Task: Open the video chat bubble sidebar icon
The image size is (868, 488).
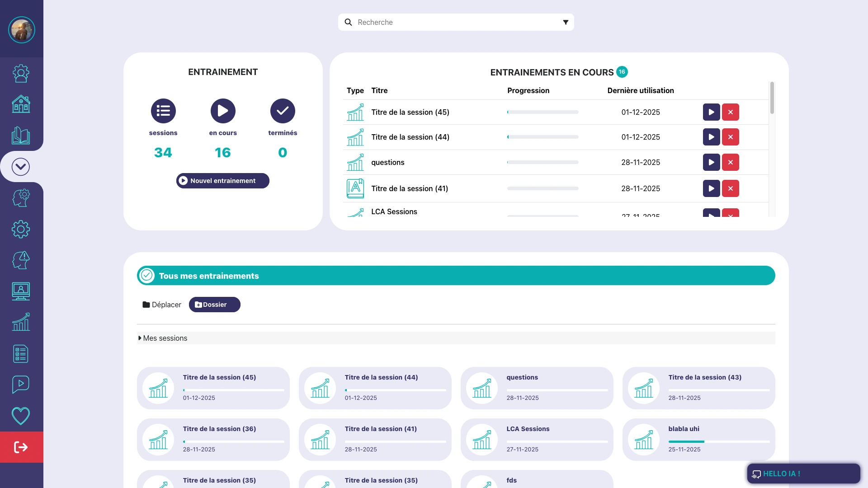Action: 21,385
